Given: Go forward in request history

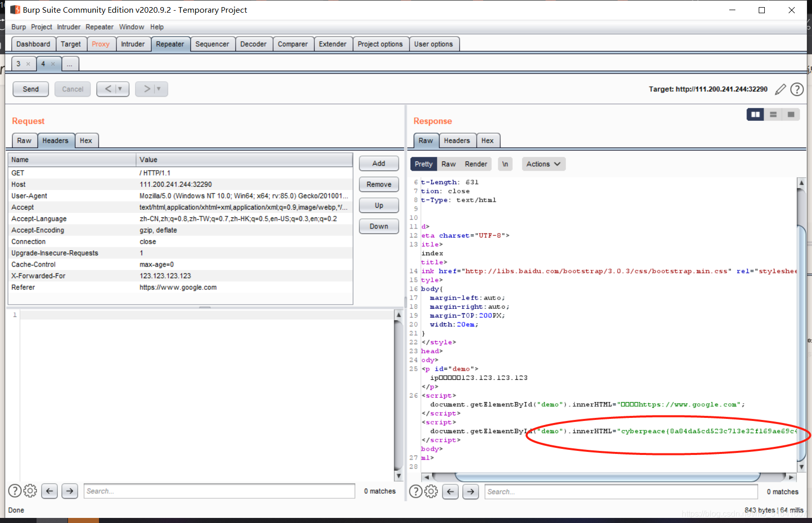Looking at the screenshot, I should (x=146, y=89).
